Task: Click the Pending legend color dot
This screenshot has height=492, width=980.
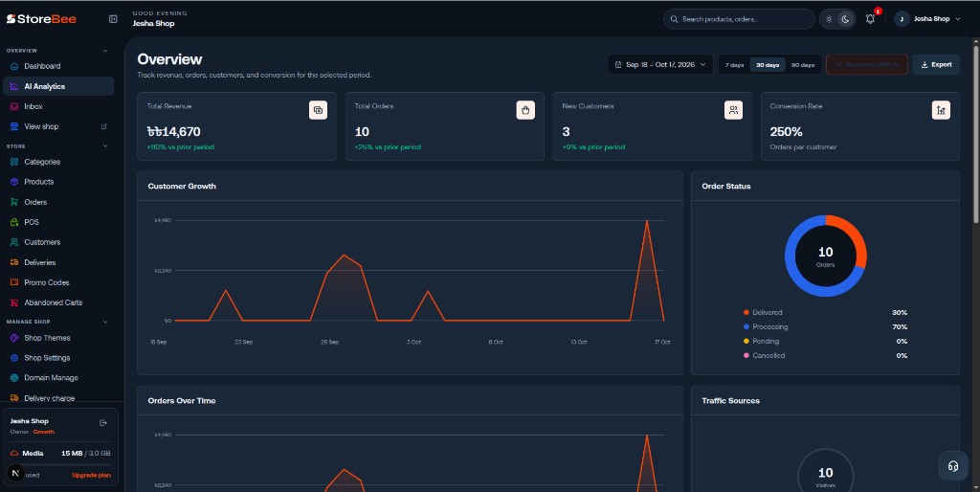Action: tap(746, 342)
